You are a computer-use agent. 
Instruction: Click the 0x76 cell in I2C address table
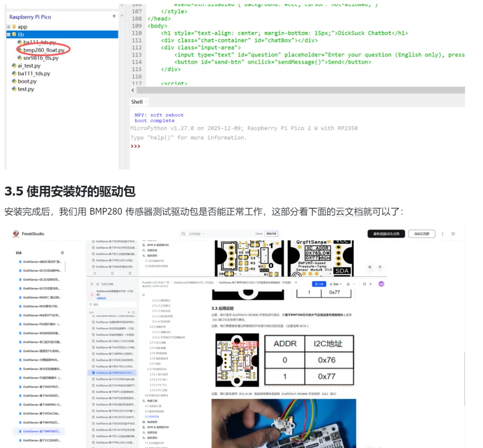pyautogui.click(x=327, y=360)
